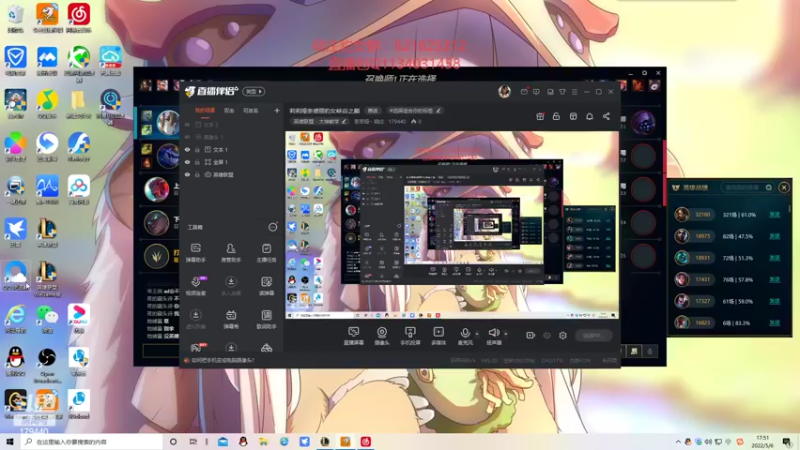Open the 歌词助手 tool icon

pyautogui.click(x=266, y=319)
